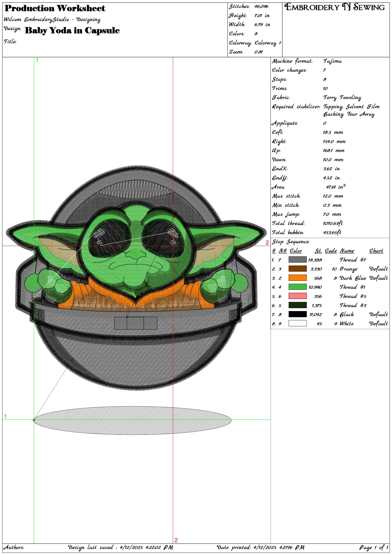Click the Black thread color swatch
This screenshot has width=392, height=555.
coord(298,314)
